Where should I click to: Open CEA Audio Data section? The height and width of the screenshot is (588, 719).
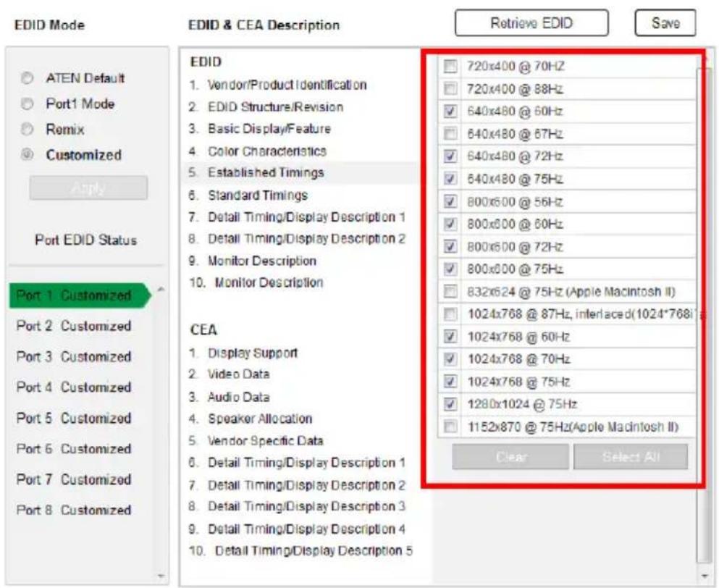pyautogui.click(x=229, y=397)
